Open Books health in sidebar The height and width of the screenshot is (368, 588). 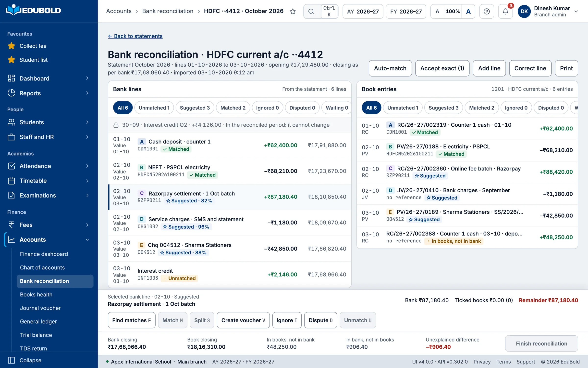[x=36, y=294]
